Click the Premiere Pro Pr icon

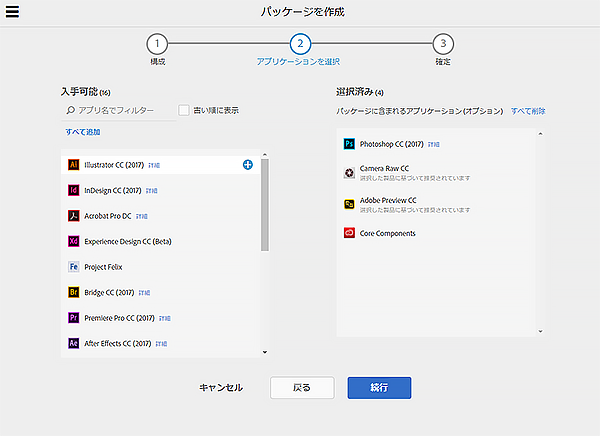click(73, 318)
